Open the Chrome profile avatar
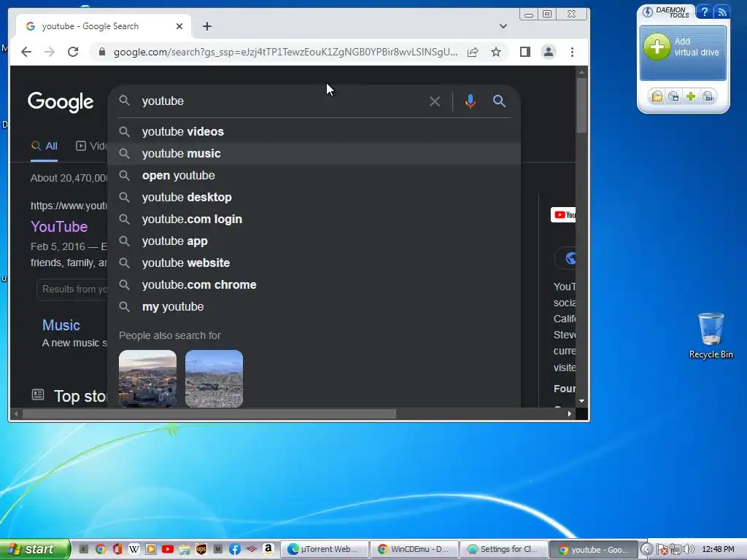The width and height of the screenshot is (747, 560). (x=549, y=52)
